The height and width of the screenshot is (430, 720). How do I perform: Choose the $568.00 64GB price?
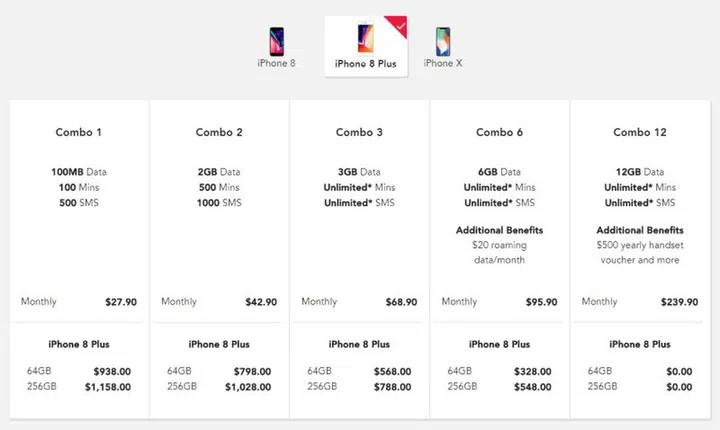pyautogui.click(x=392, y=371)
